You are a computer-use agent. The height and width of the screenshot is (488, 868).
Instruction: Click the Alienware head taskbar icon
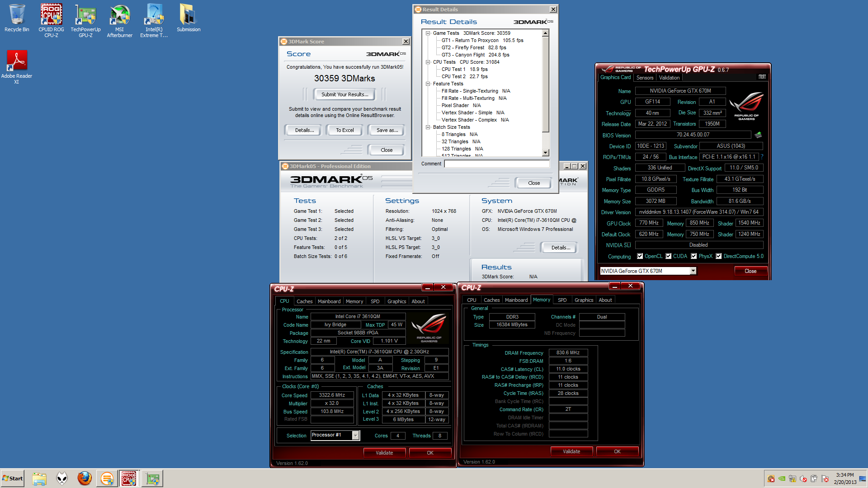(62, 479)
